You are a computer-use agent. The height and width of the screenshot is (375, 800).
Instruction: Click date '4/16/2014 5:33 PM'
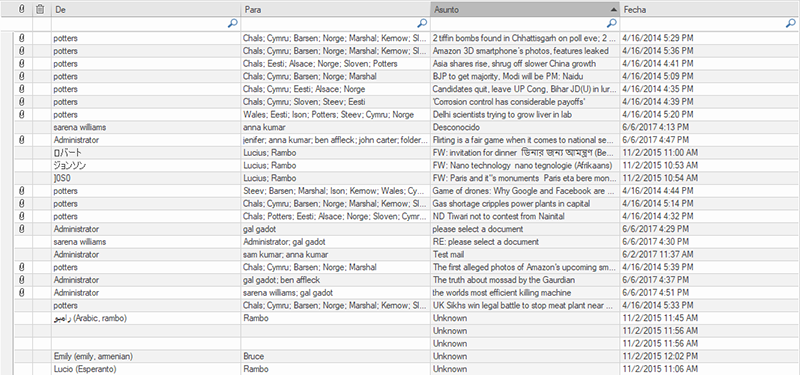coord(658,306)
